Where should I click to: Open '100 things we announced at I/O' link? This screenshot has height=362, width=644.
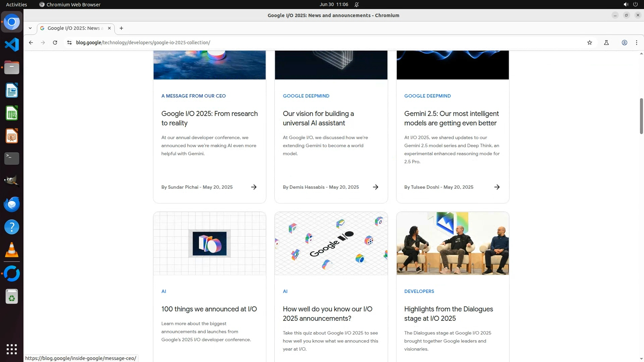coord(209,309)
